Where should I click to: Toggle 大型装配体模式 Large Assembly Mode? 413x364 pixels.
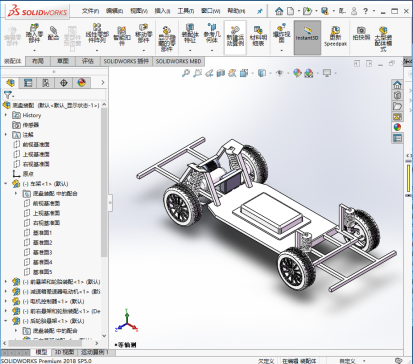click(x=383, y=39)
